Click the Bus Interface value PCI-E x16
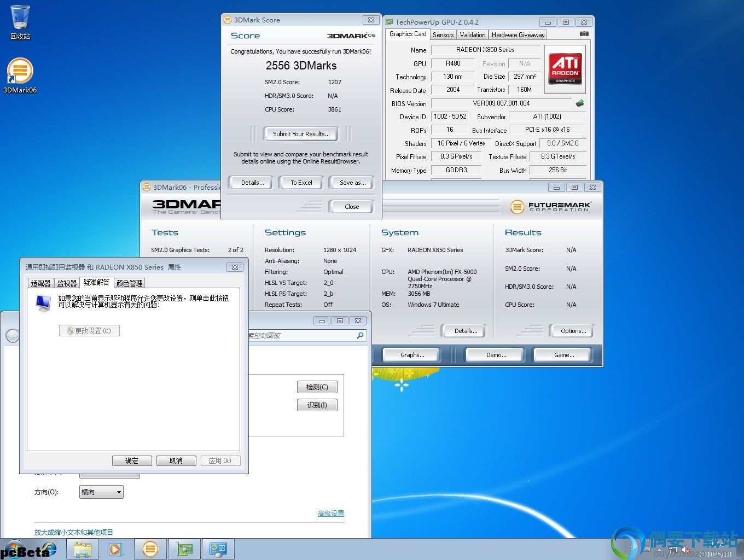This screenshot has width=744, height=560. coord(547,130)
